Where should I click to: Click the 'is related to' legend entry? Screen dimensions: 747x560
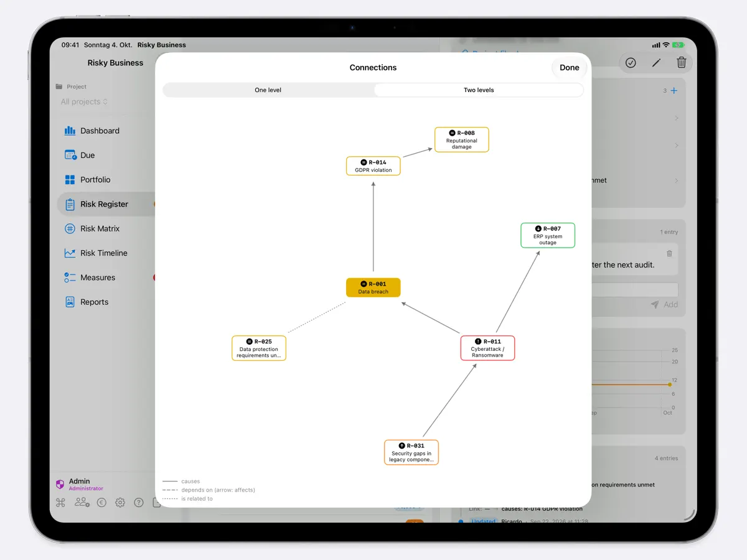pos(187,499)
